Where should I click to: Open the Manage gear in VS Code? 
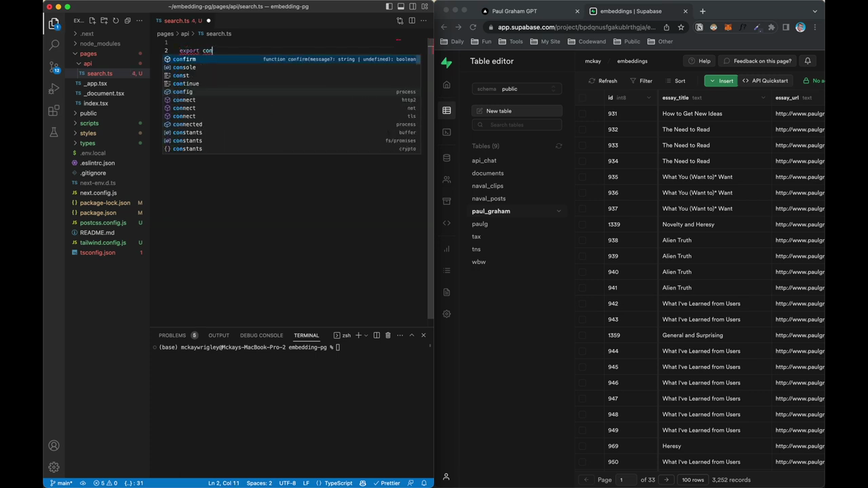[x=54, y=467]
